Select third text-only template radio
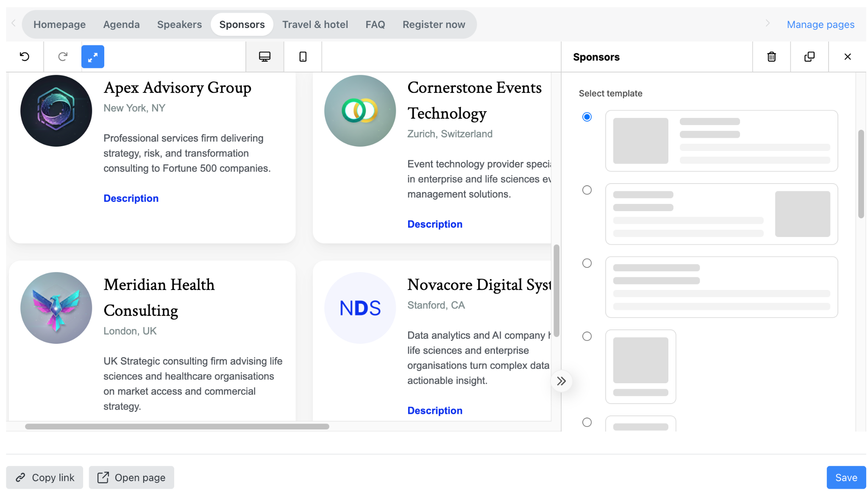 pyautogui.click(x=587, y=263)
